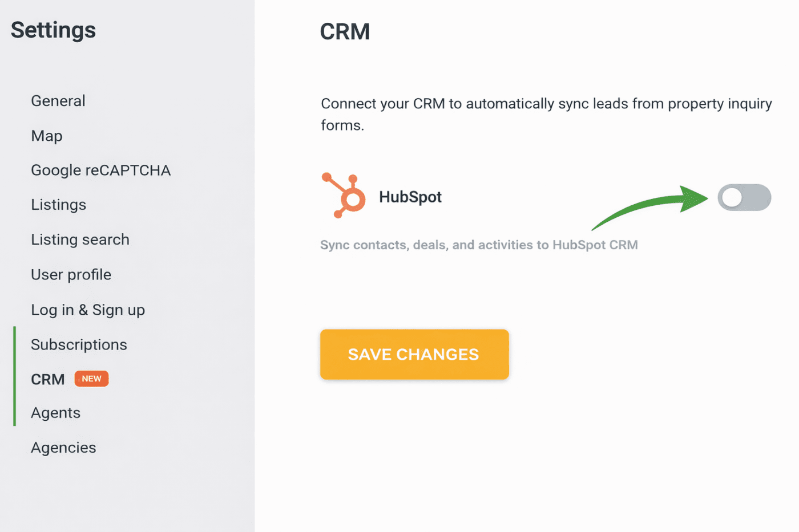Open Google reCAPTCHA settings
This screenshot has height=532, width=799.
100,170
